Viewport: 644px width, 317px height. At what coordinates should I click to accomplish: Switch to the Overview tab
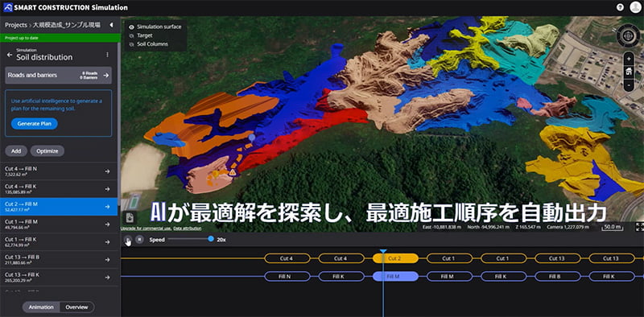(x=76, y=307)
